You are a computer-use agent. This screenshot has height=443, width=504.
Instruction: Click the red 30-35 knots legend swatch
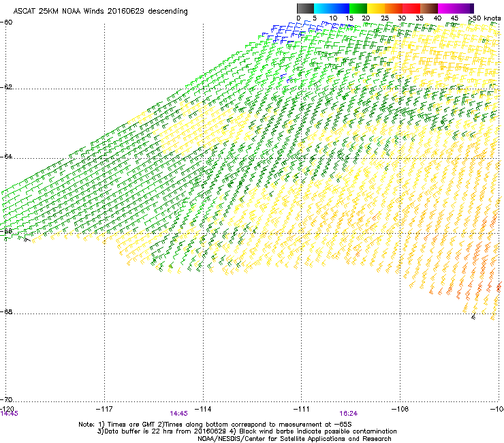click(411, 8)
